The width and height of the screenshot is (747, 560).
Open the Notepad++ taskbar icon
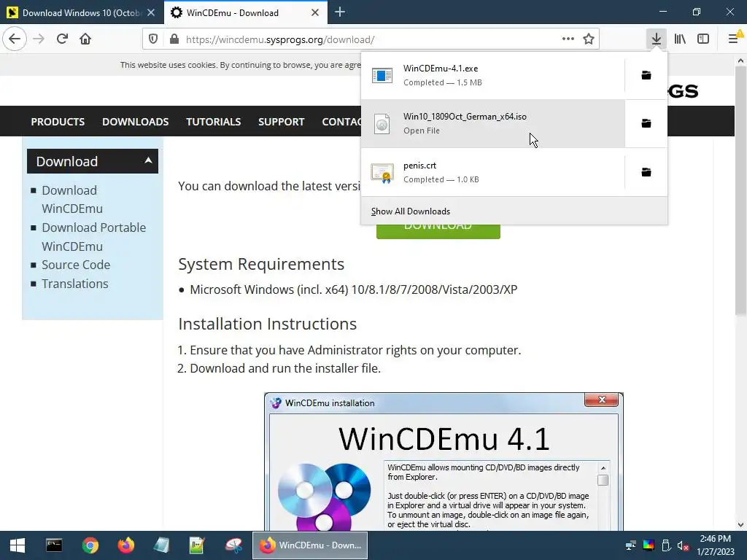(x=197, y=545)
